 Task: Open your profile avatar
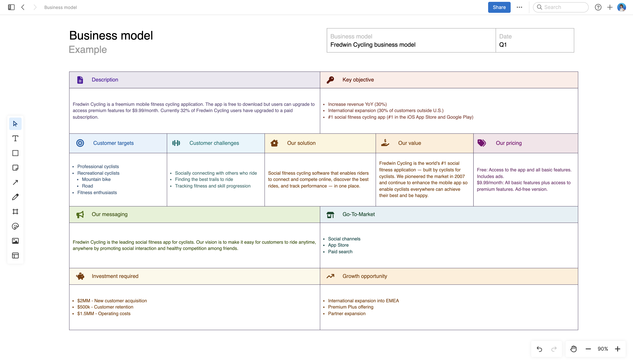pyautogui.click(x=622, y=7)
